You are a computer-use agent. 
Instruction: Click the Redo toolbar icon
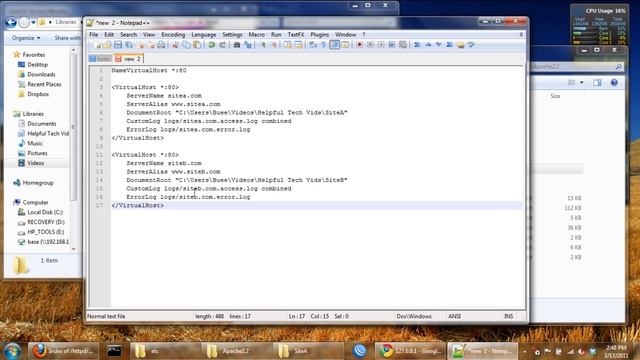[x=222, y=45]
